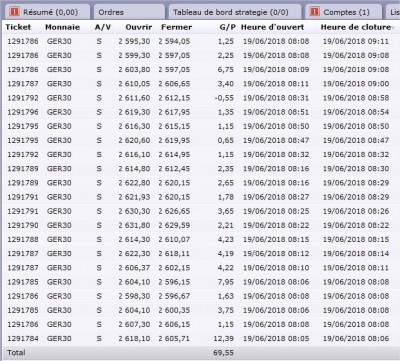Click closing time 19/06/2018 09:11
The image size is (400, 361).
tap(356, 41)
